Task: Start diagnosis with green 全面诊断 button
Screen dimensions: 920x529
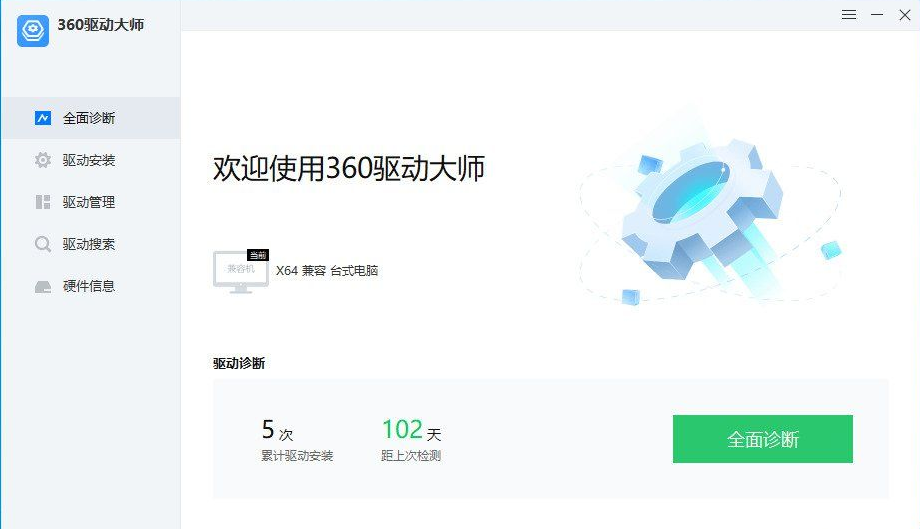Action: click(x=763, y=439)
